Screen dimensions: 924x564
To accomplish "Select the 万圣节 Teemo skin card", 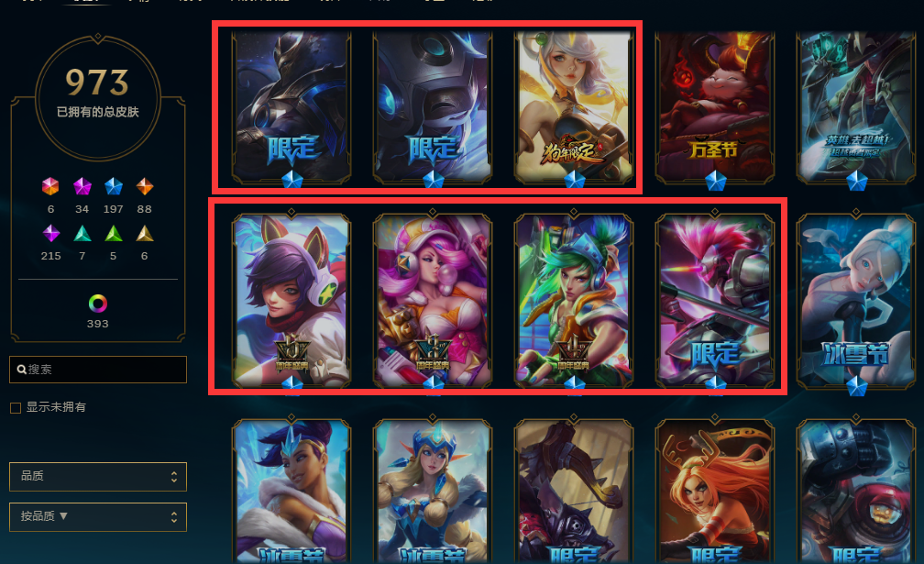I will (714, 108).
